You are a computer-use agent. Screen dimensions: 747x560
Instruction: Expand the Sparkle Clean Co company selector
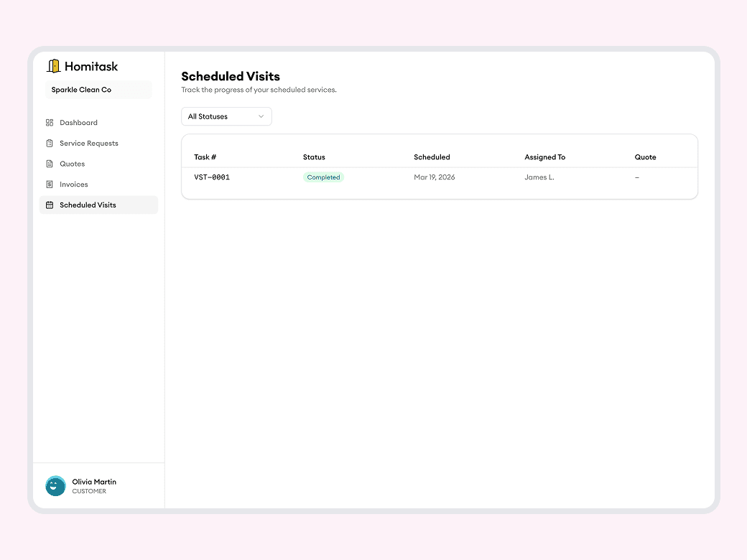pyautogui.click(x=98, y=89)
